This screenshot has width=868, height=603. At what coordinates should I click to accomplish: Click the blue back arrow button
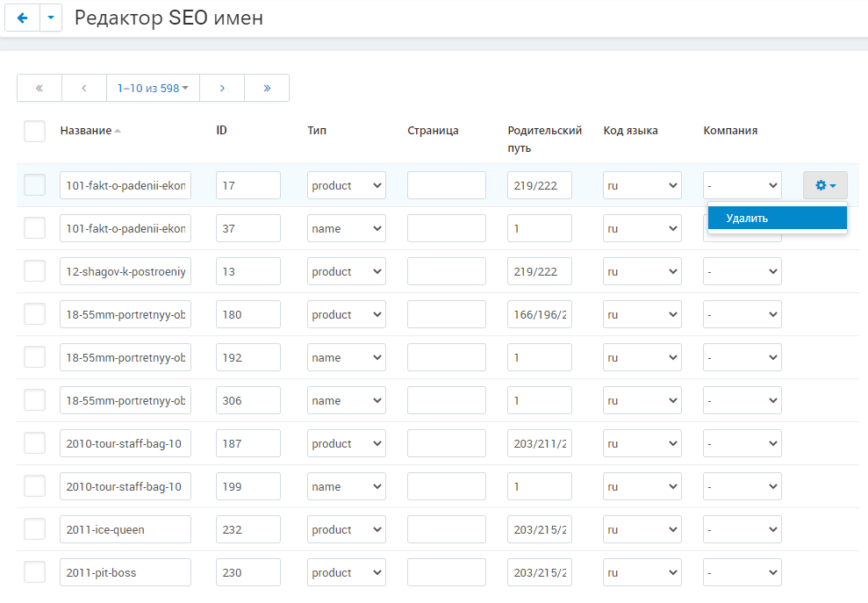click(22, 18)
